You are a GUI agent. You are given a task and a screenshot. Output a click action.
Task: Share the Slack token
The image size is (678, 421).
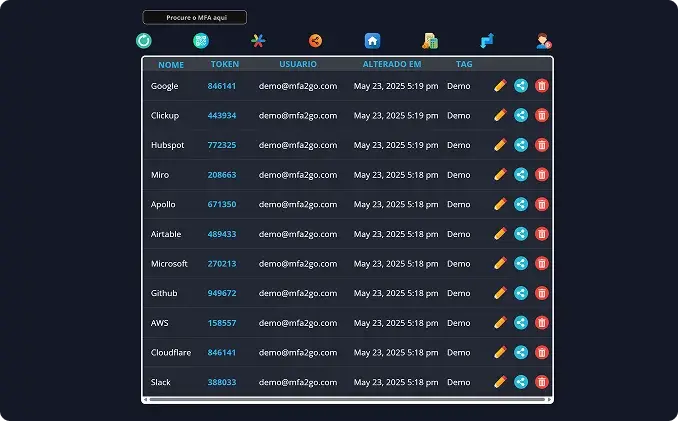(521, 382)
